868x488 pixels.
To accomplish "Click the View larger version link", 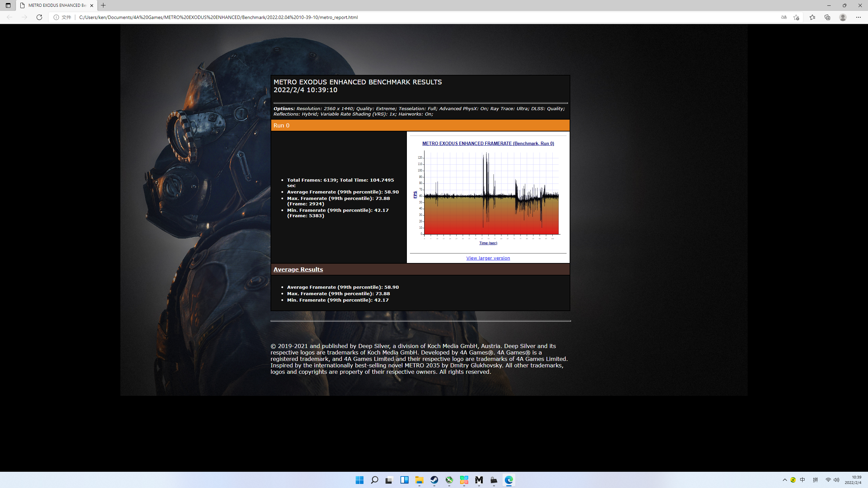I will coord(488,258).
